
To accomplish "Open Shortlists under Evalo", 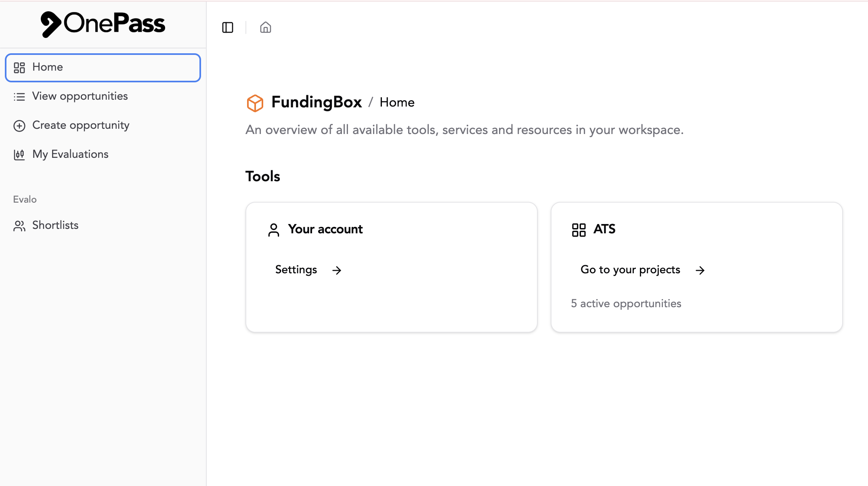I will pos(103,226).
